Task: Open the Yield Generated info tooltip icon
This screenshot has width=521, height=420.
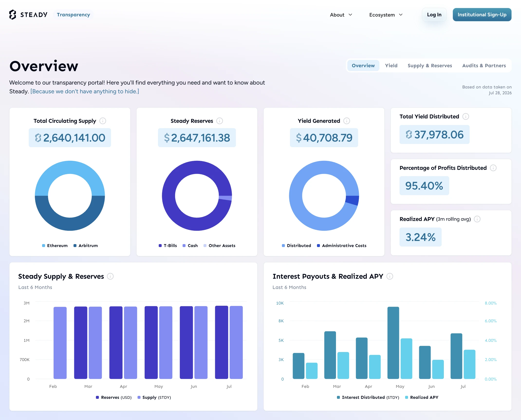Action: 347,121
